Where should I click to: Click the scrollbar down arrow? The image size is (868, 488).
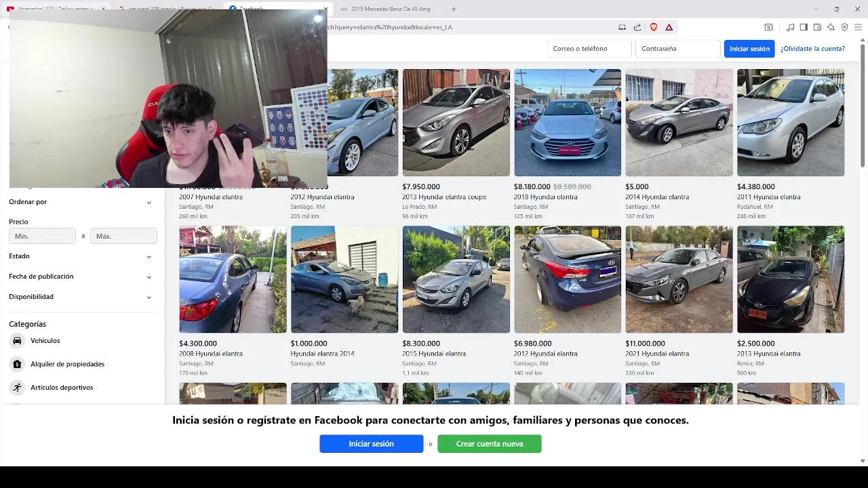(863, 461)
